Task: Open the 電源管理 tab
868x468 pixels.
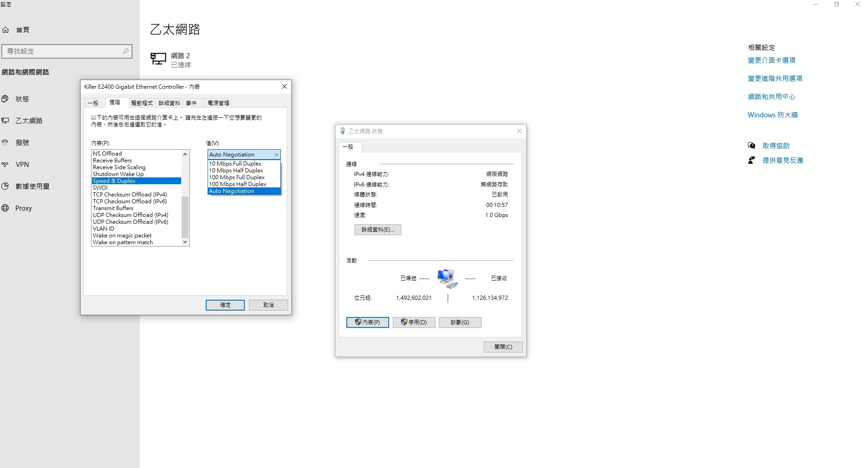Action: coord(218,103)
